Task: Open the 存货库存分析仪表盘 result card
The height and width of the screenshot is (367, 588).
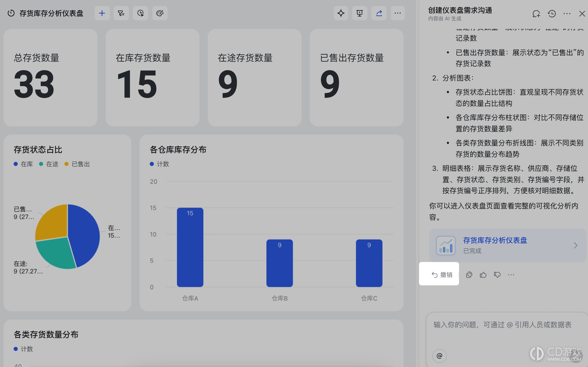Action: tap(508, 245)
